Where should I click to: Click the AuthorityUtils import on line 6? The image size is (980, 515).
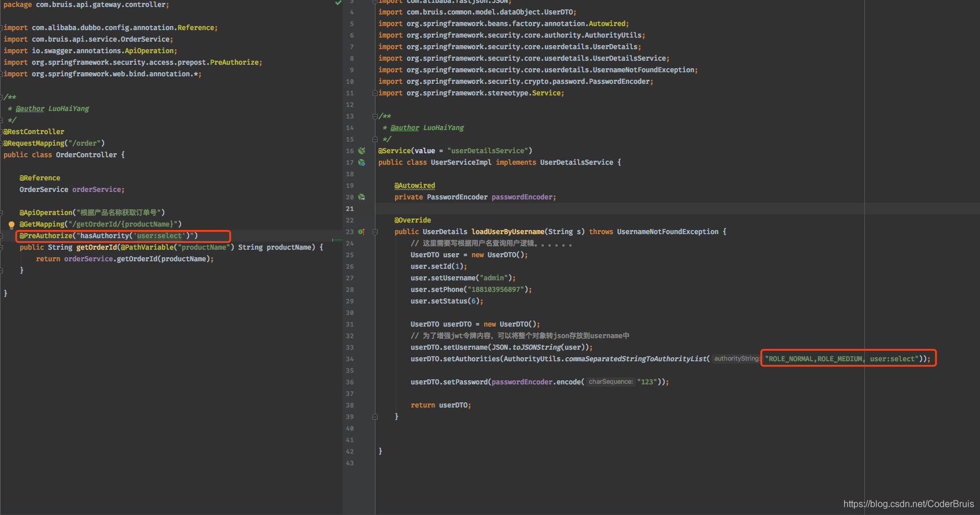coord(512,35)
